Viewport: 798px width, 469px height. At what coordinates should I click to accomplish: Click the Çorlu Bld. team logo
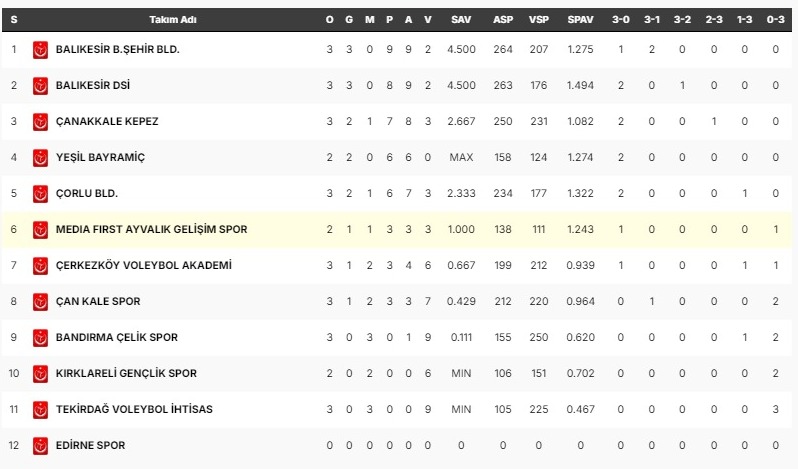[41, 193]
